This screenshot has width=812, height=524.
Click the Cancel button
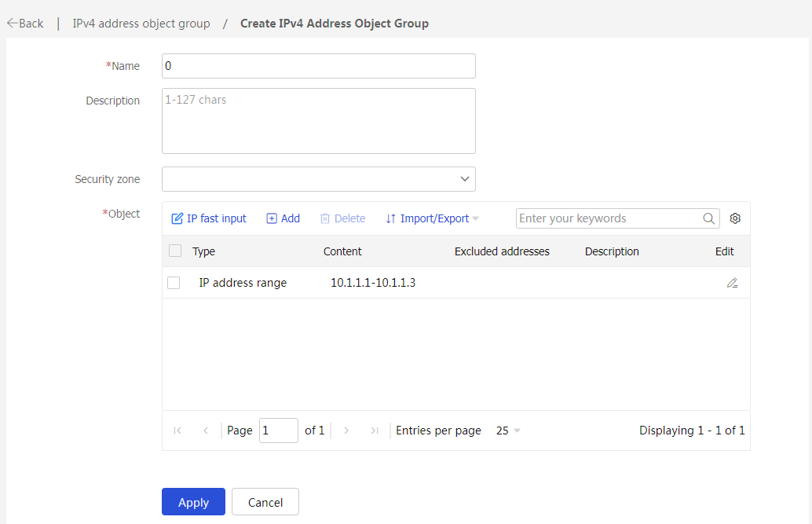[265, 502]
